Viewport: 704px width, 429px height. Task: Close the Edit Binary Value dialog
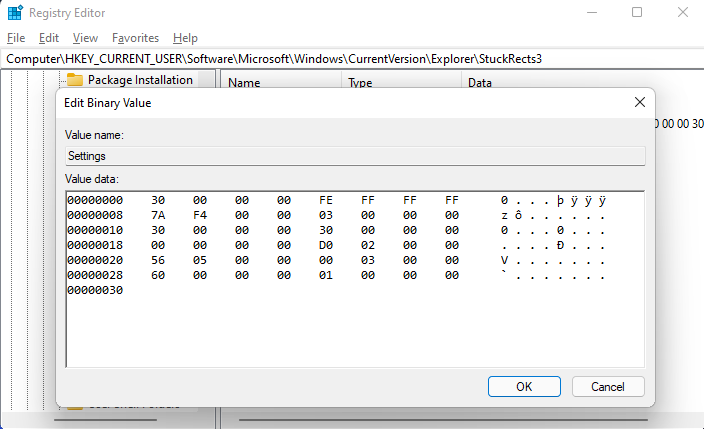(639, 103)
